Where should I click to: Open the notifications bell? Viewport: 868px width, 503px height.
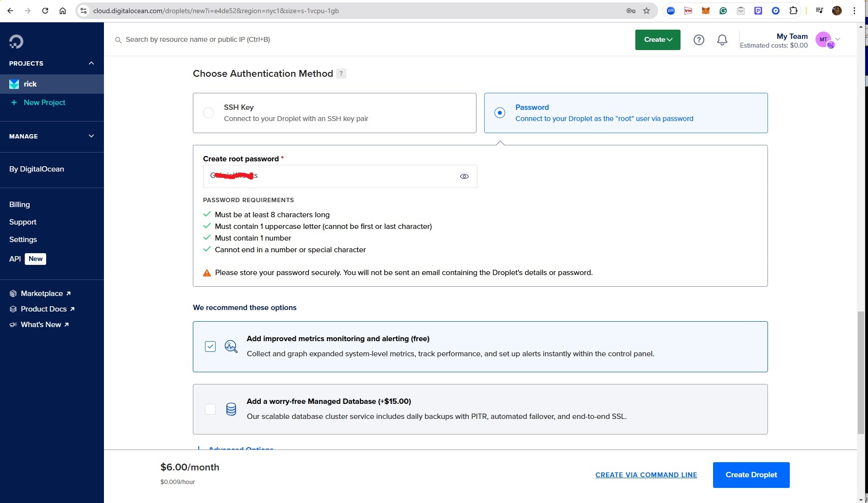(x=722, y=40)
